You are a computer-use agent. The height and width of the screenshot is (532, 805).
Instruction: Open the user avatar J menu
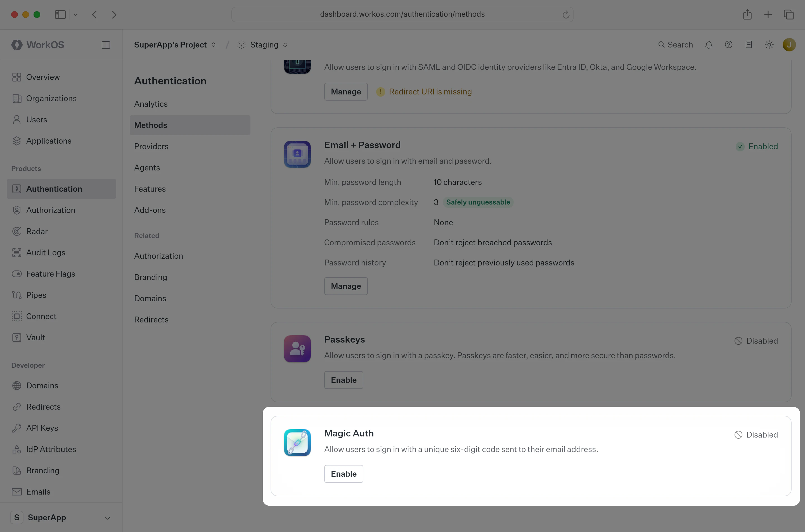pos(789,45)
